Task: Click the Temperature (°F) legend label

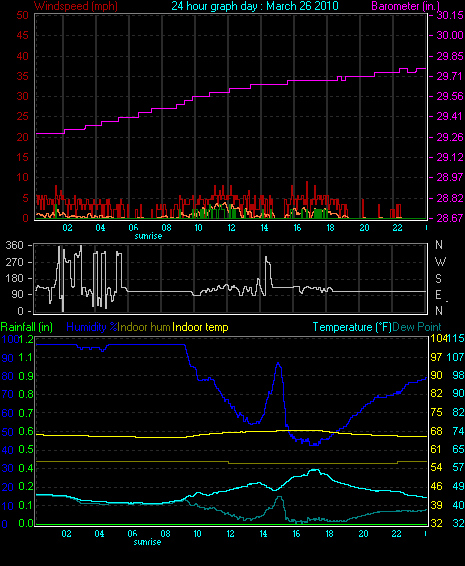Action: coord(352,327)
